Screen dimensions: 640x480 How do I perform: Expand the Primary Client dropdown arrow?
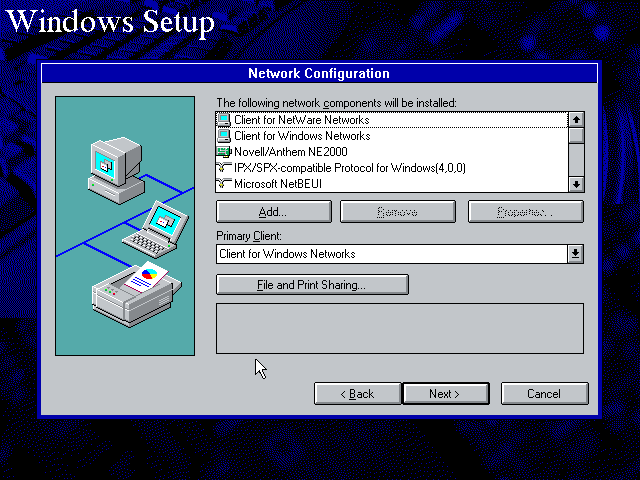point(576,254)
